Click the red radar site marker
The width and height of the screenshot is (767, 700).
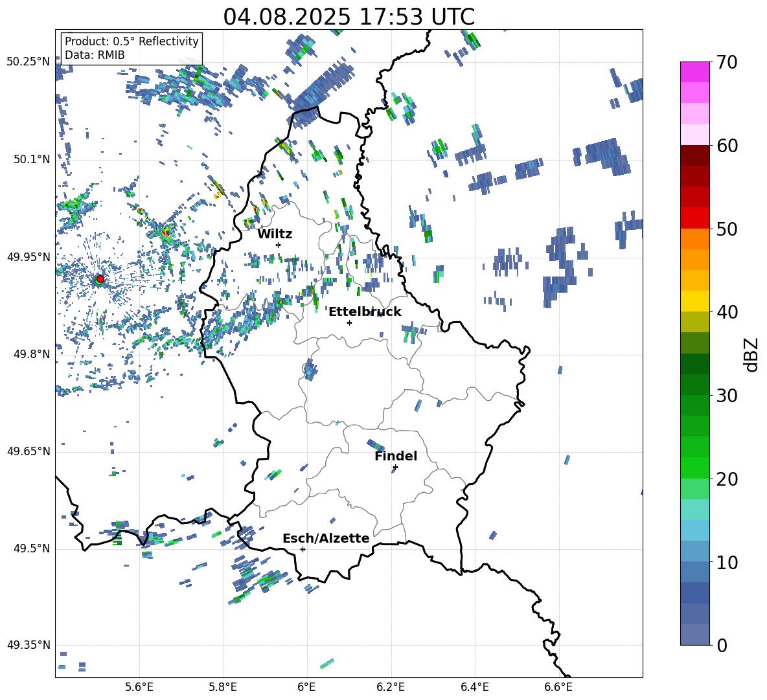pos(100,279)
